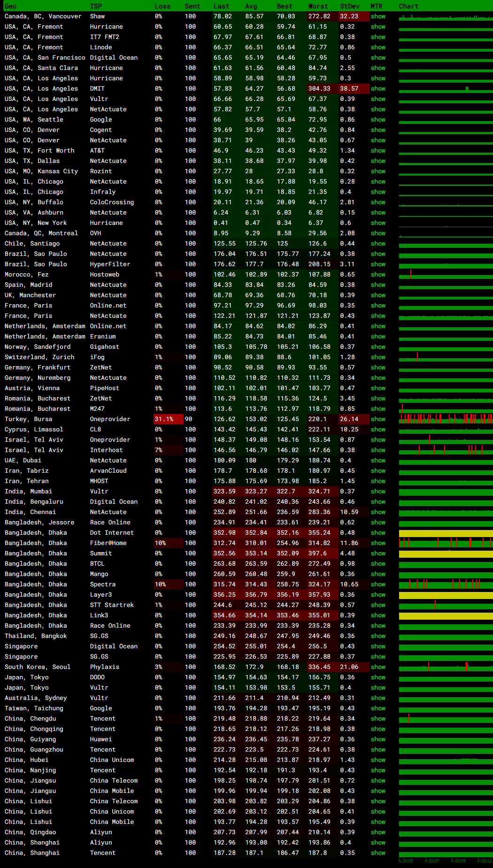Viewport: 493px width, 868px height.
Task: Click show for Cyprus Limassol CL8
Action: 378,430
